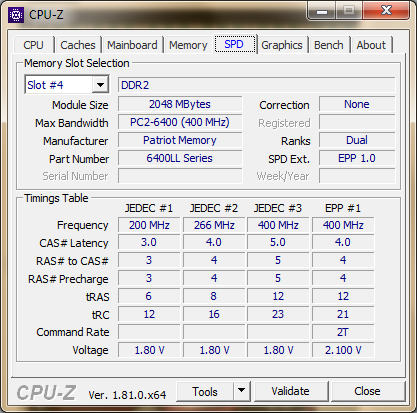The height and width of the screenshot is (413, 417).
Task: Open the Tools dropdown arrow menu
Action: (x=242, y=391)
